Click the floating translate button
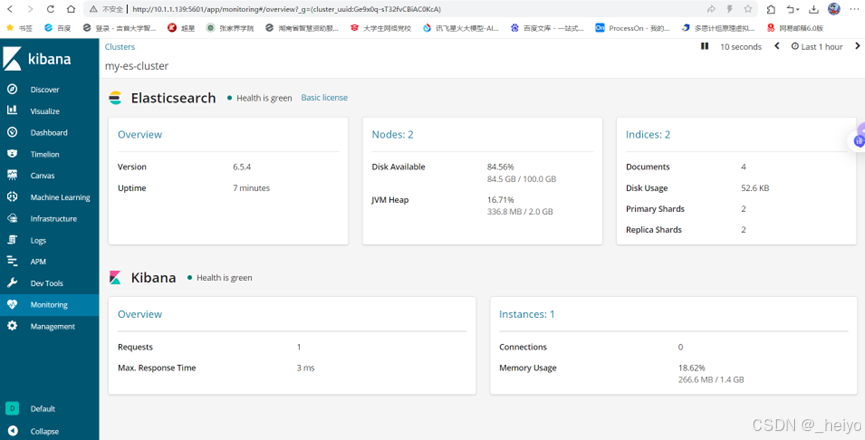Image resolution: width=865 pixels, height=440 pixels. click(x=858, y=141)
